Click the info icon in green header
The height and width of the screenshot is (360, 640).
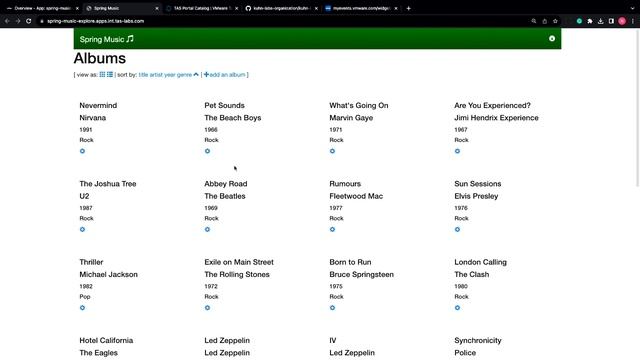(552, 38)
